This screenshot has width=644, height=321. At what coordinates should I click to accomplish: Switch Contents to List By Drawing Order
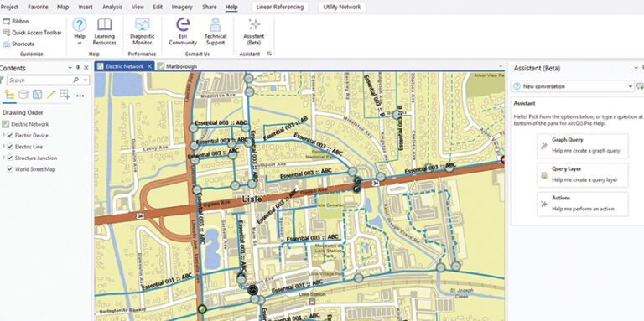click(x=9, y=95)
